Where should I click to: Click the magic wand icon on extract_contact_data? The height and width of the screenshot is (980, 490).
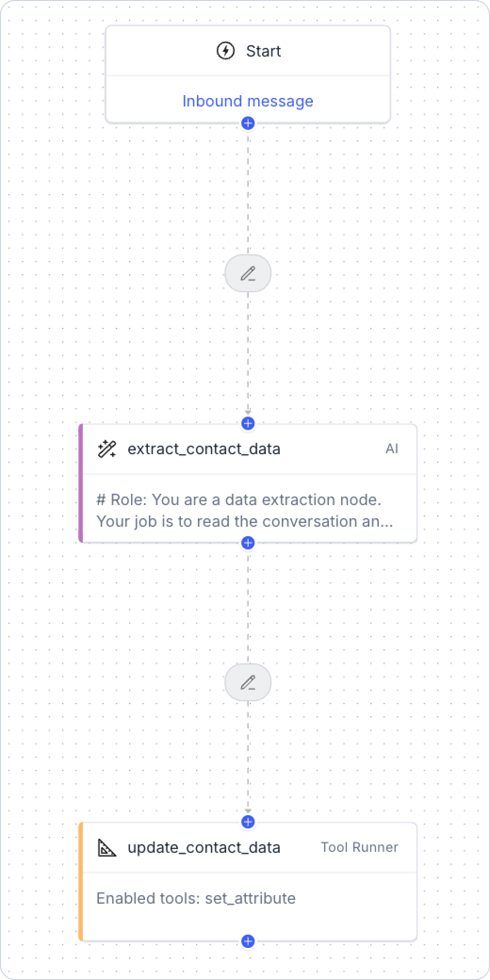[x=107, y=449]
